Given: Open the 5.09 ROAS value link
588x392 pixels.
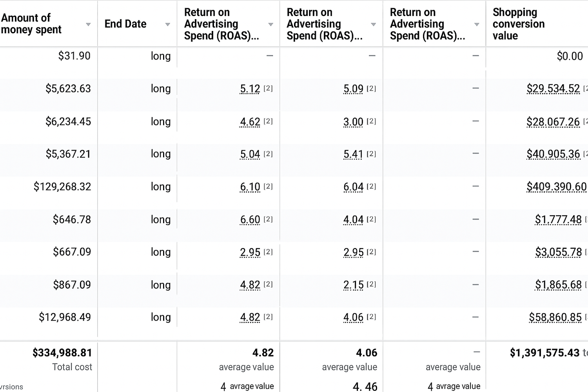Looking at the screenshot, I should click(353, 89).
